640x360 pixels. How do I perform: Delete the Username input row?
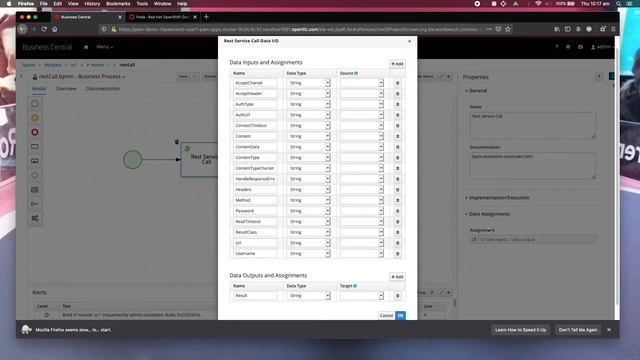click(397, 253)
